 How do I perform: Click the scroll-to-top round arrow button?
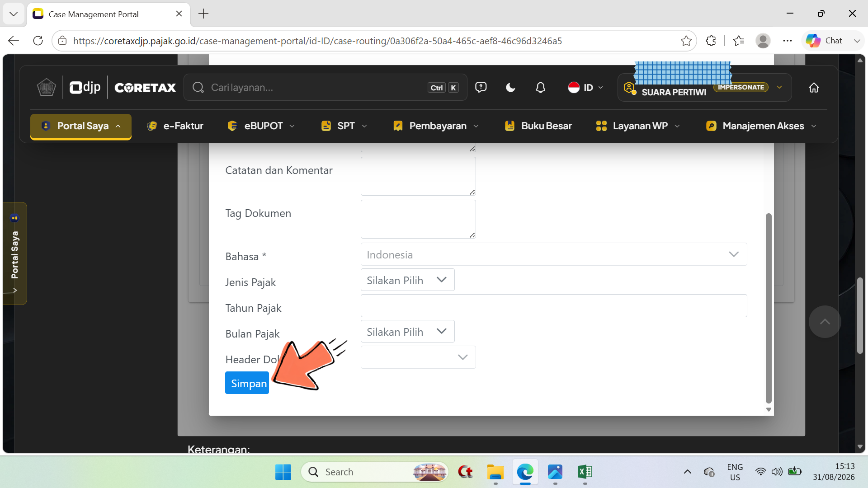(x=825, y=322)
